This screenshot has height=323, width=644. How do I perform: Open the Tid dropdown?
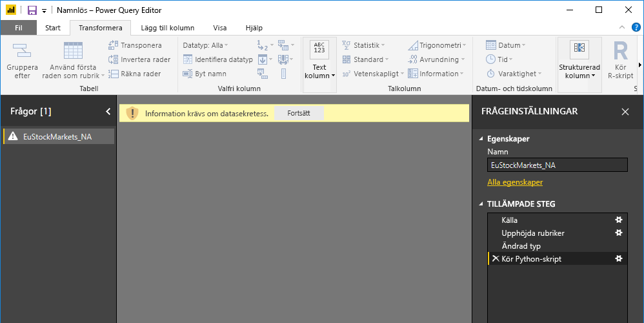pyautogui.click(x=499, y=59)
